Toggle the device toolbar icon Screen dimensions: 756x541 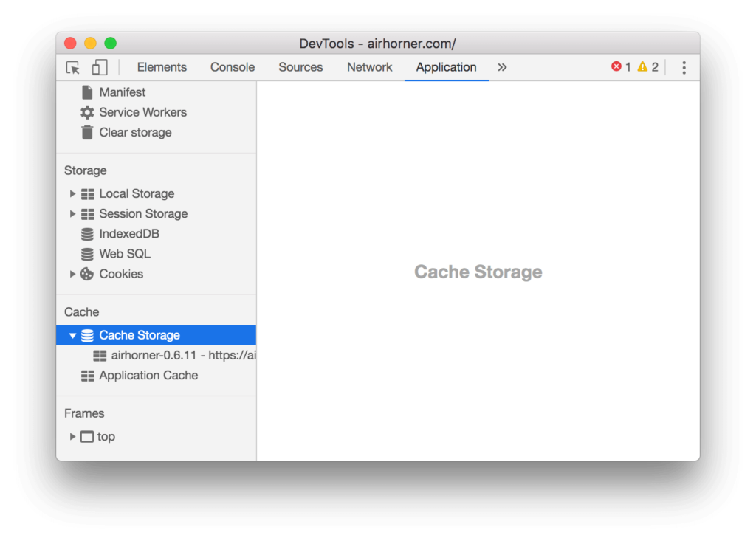click(x=100, y=67)
